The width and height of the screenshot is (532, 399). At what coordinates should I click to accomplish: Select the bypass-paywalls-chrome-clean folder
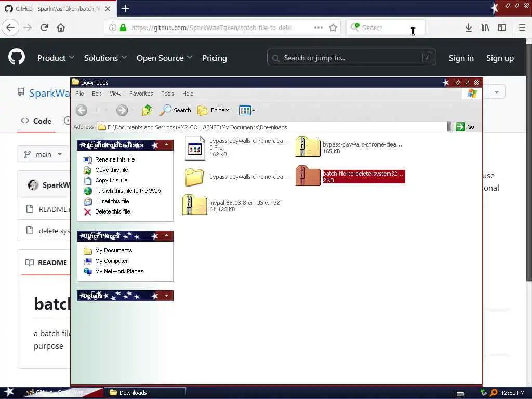(x=194, y=177)
